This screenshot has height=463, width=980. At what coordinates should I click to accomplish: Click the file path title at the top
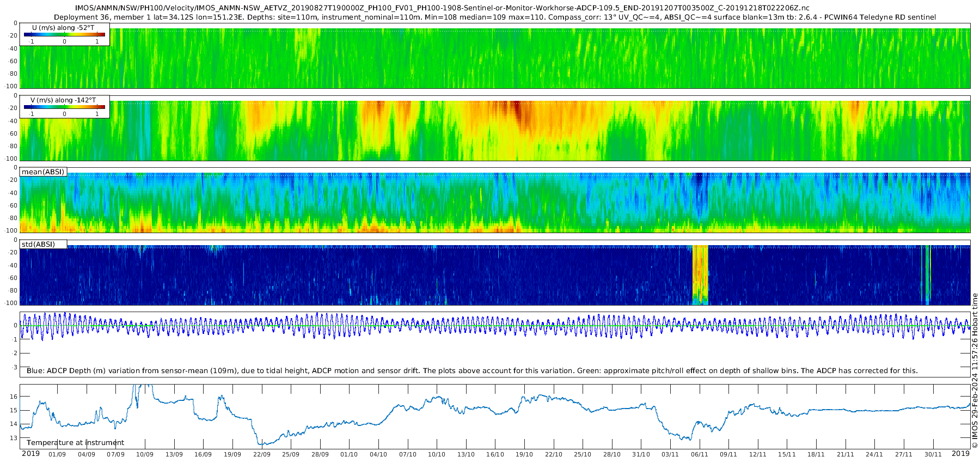point(442,8)
